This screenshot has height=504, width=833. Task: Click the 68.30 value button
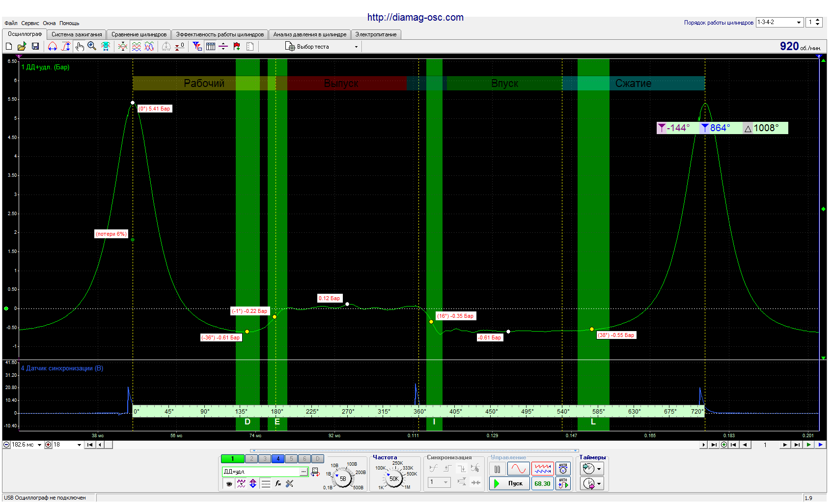tap(543, 483)
